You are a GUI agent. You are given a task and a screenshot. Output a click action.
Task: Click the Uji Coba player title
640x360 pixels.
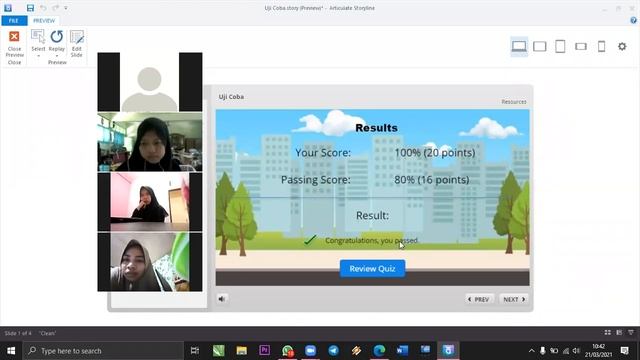(x=231, y=97)
